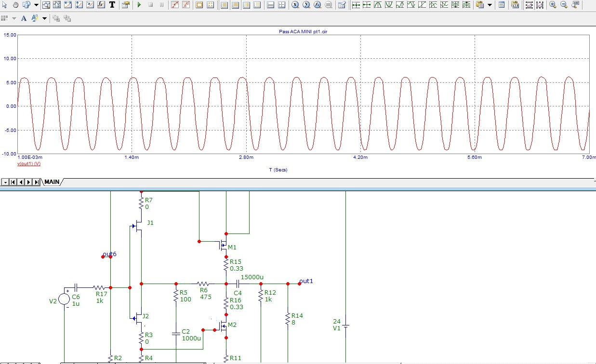Run the analysis with green play button
Viewport: 596px width, 364px height.
pyautogui.click(x=139, y=5)
